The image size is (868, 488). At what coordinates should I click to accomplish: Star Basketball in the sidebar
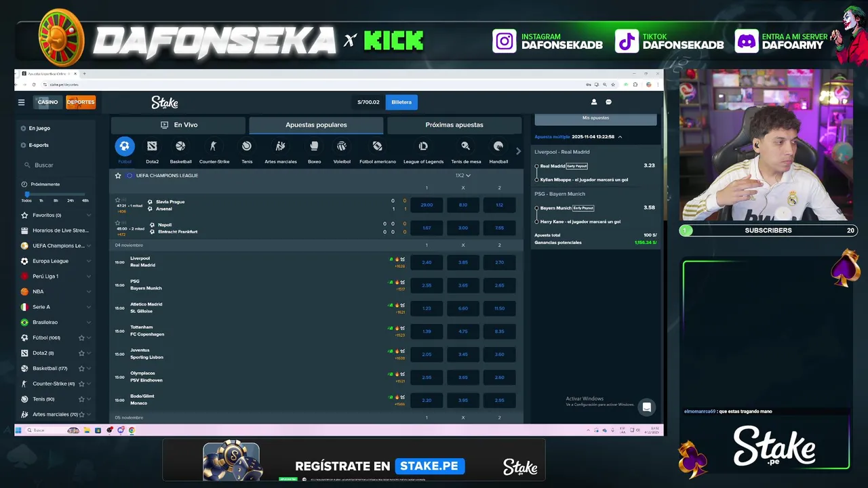(x=81, y=368)
